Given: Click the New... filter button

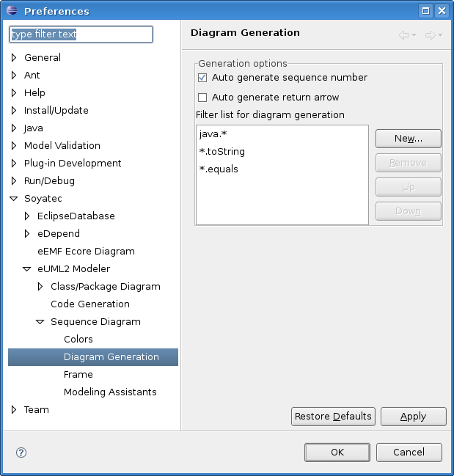Looking at the screenshot, I should [408, 139].
